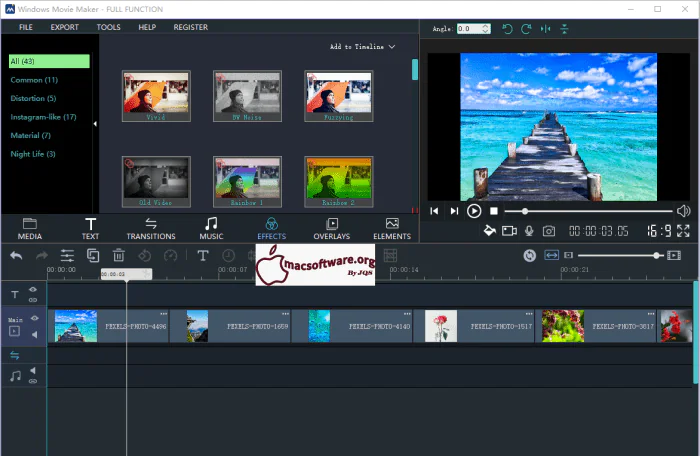
Task: Open the clip adjust settings icon
Action: (67, 255)
